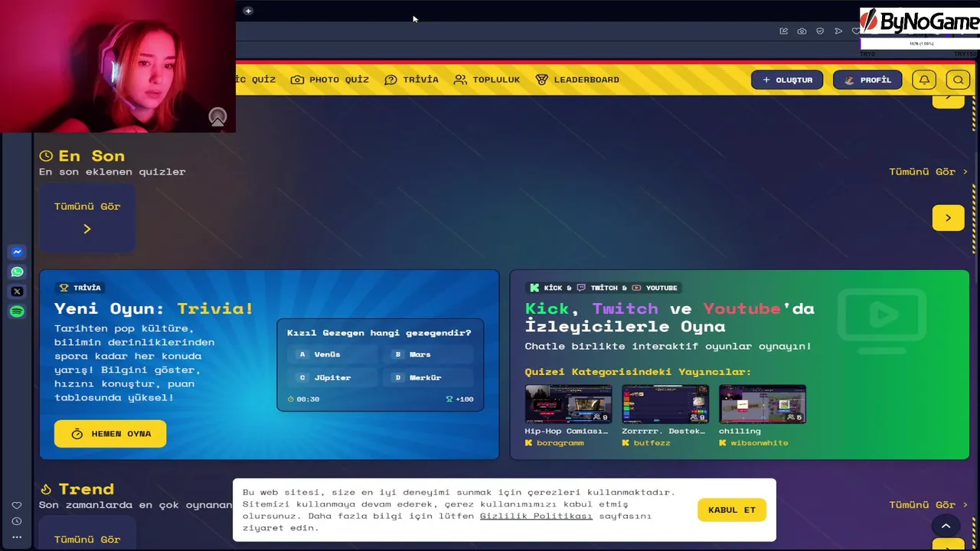Open X (Twitter) in the sidebar
This screenshot has height=551, width=980.
(17, 292)
